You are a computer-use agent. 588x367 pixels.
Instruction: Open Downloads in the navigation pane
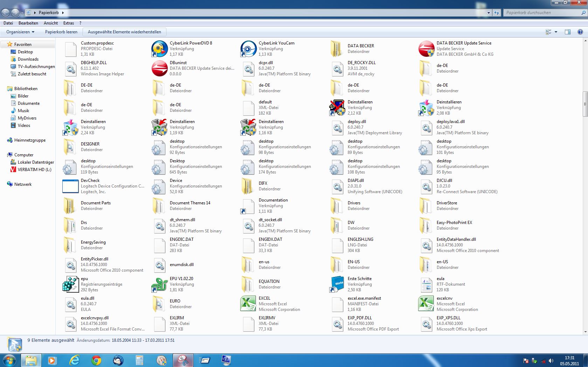pos(28,59)
